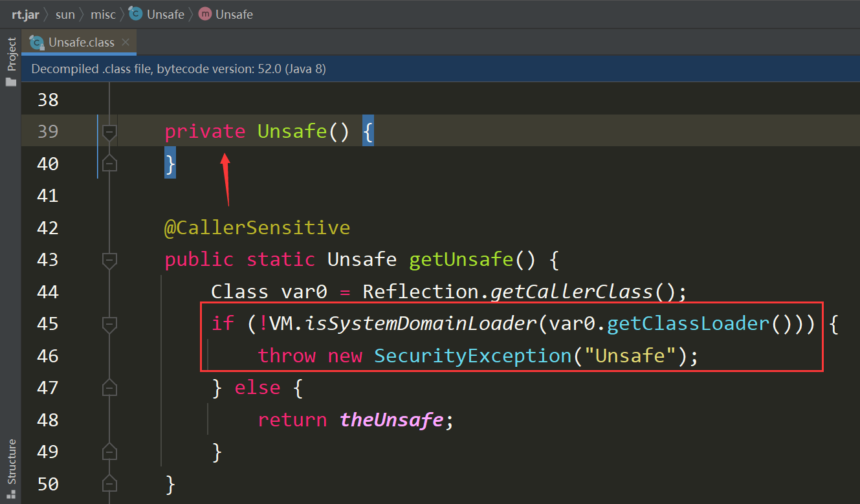Click the getUnsafe method name
The width and height of the screenshot is (860, 504).
pos(461,259)
